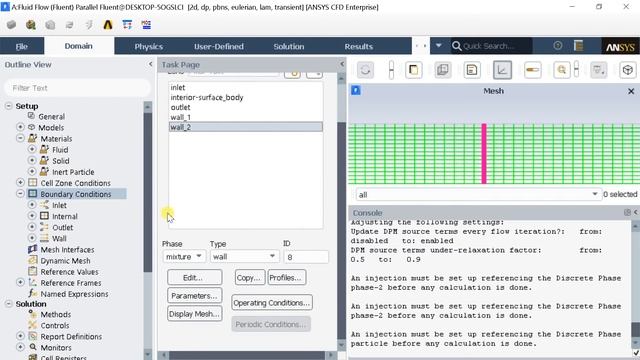
Task: Switch to the User-Defined ribbon tab
Action: coord(219,46)
